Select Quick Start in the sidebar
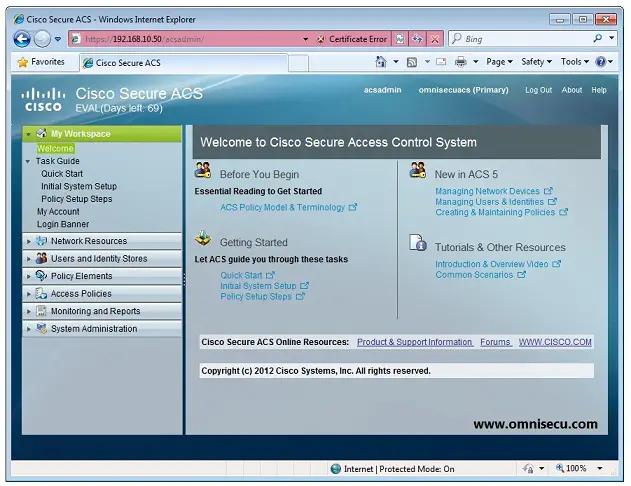Screen dimensions: 631x486 pos(62,174)
